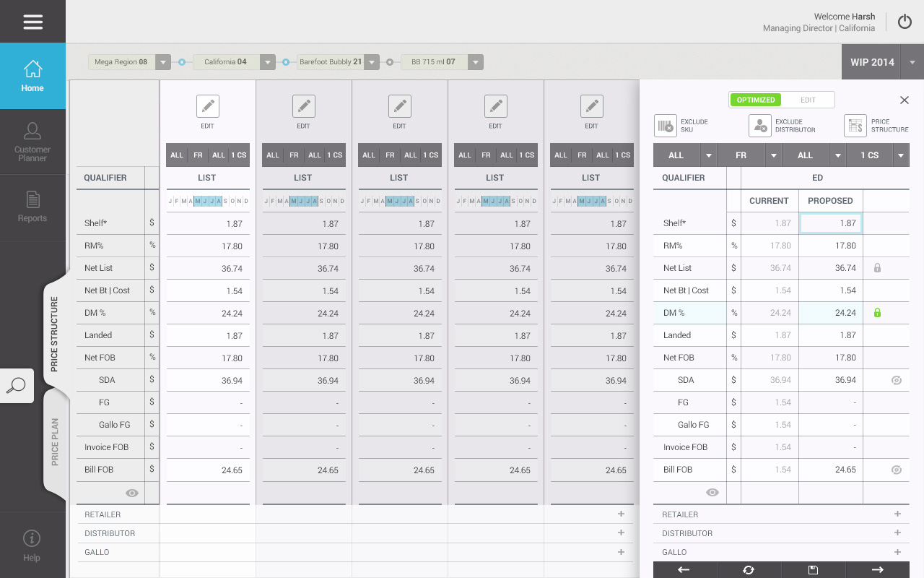Viewport: 924px width, 578px height.
Task: Toggle the green lock on DM % row
Action: coord(877,313)
